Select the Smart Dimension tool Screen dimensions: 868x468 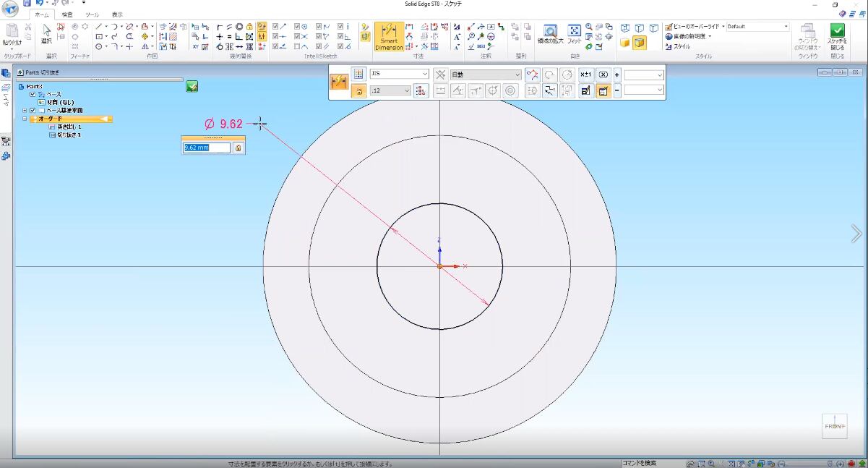(389, 36)
